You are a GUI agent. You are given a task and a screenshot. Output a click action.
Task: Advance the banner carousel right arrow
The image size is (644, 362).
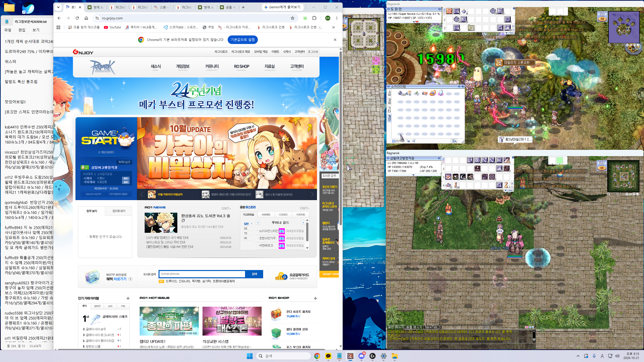312,194
